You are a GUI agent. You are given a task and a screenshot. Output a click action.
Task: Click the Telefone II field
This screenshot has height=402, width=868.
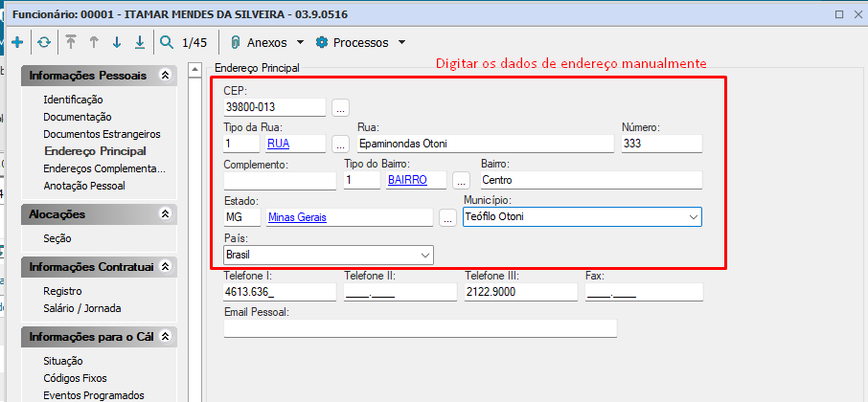click(x=400, y=292)
